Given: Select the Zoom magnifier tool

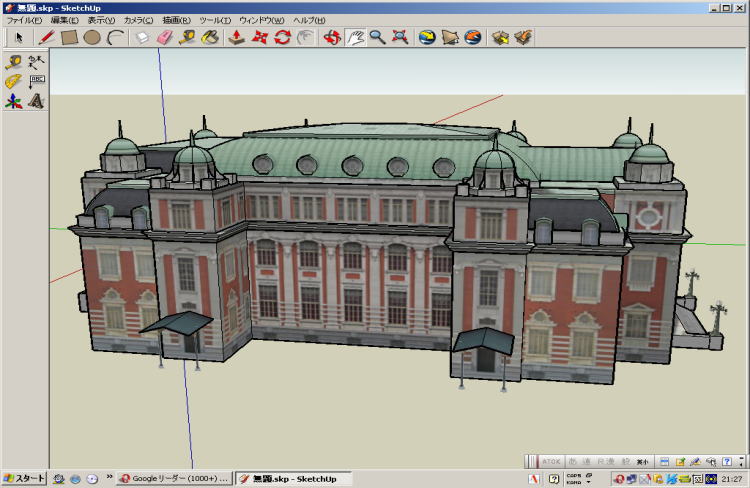Looking at the screenshot, I should point(378,38).
